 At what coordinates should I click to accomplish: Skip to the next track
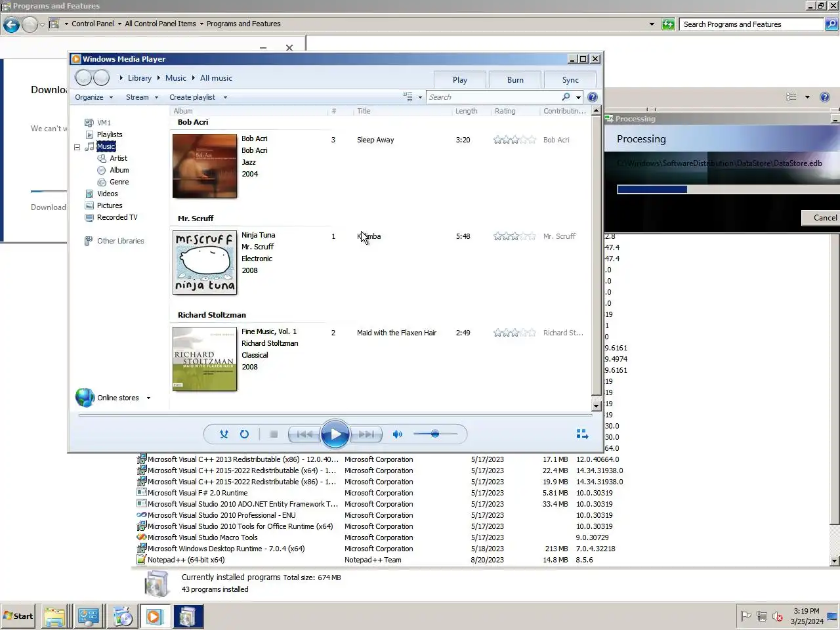click(x=366, y=434)
